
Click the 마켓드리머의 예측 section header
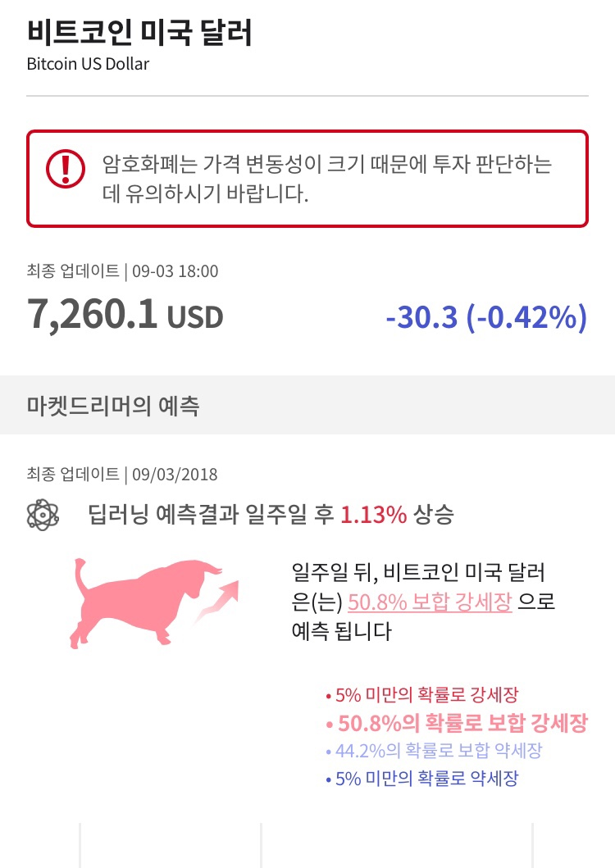point(113,405)
